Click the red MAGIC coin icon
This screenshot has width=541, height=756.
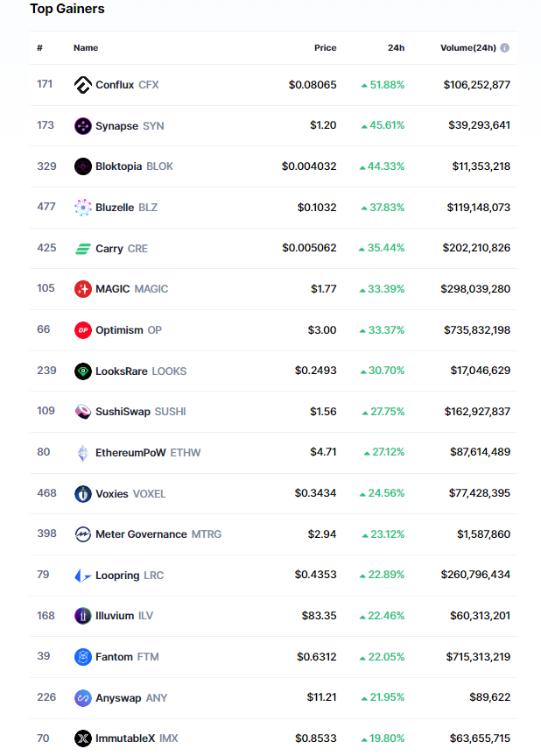tap(82, 289)
